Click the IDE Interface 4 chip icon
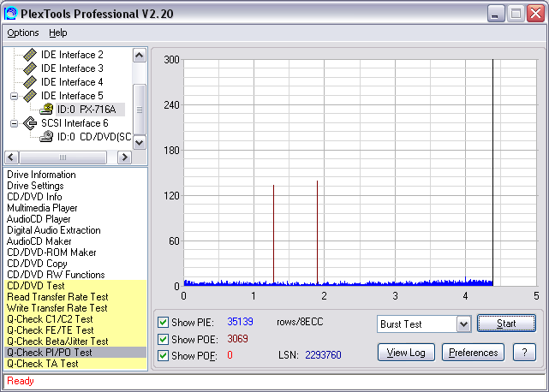Image resolution: width=549 pixels, height=392 pixels. tap(30, 82)
